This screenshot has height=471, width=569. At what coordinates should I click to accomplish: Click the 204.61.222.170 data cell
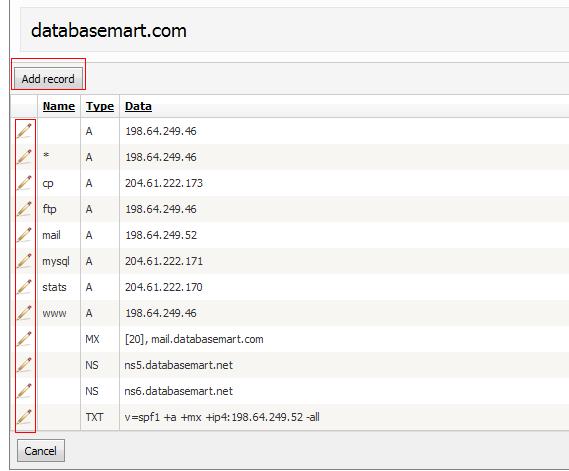click(164, 287)
